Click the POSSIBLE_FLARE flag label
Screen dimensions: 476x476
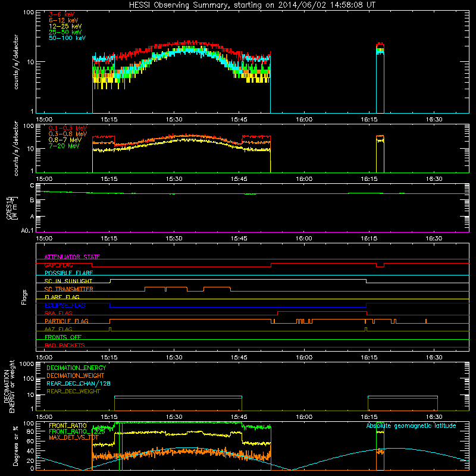click(x=68, y=273)
